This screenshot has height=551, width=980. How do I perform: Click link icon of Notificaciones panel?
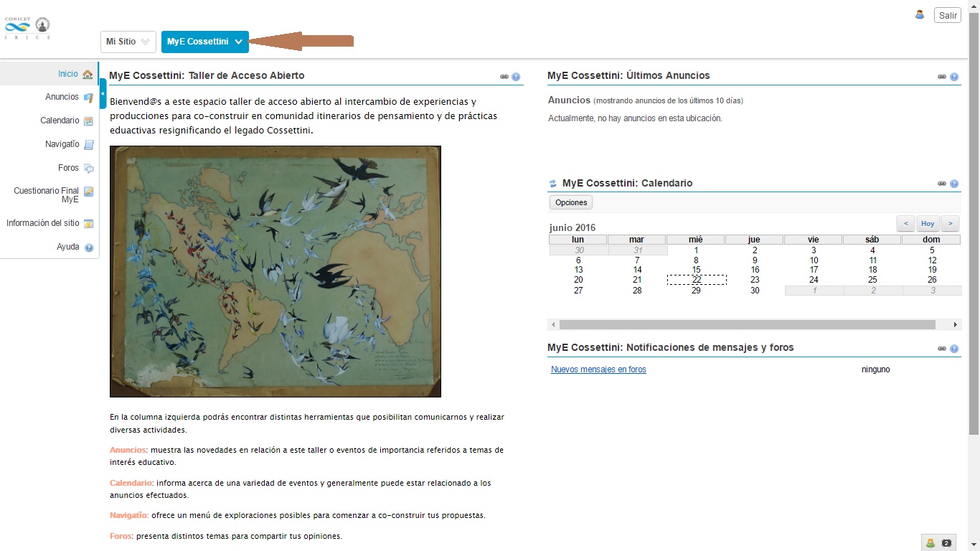tap(942, 349)
